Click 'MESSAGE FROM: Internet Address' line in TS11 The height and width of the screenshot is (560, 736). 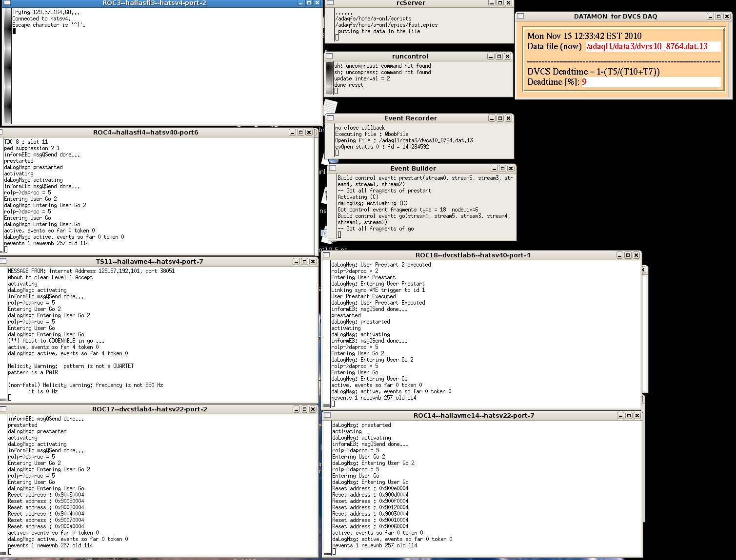[91, 271]
